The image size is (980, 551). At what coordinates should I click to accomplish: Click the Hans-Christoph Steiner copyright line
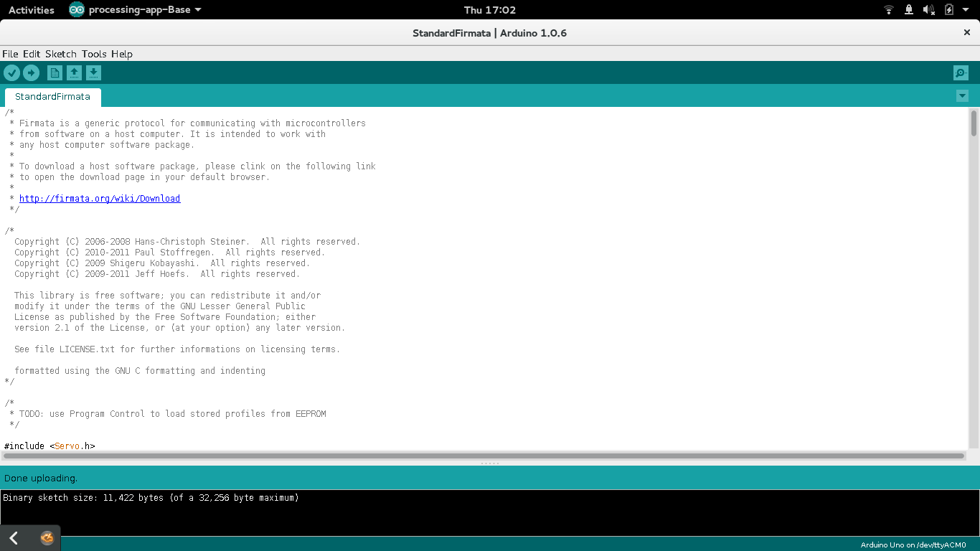(187, 242)
